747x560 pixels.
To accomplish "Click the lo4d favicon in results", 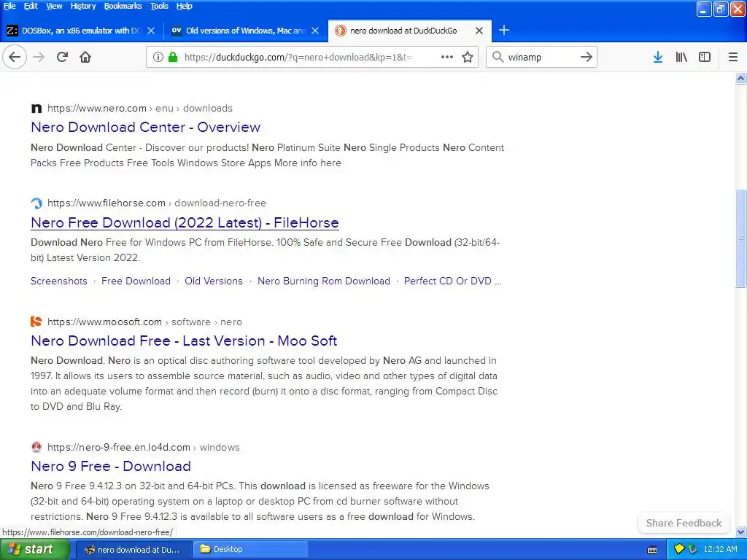I will click(36, 447).
